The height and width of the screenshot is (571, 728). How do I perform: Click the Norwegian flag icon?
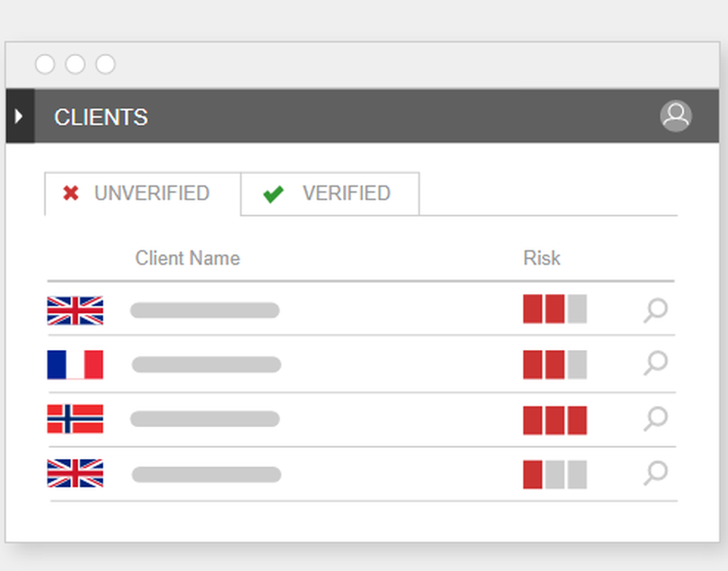[75, 419]
